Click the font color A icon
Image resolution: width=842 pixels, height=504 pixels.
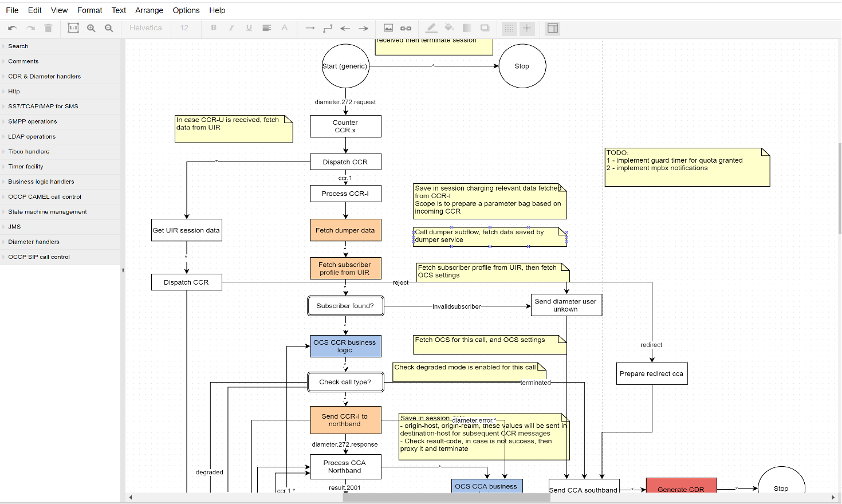coord(284,27)
